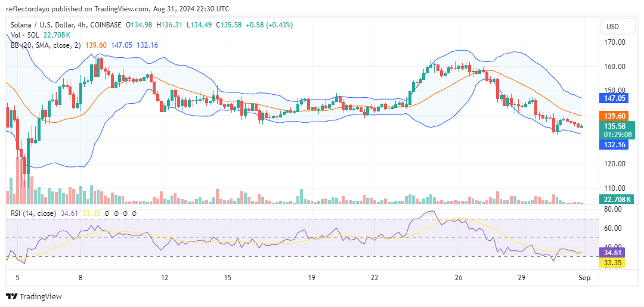Click the 120.00 price scale label
644x307 pixels.
[615, 164]
